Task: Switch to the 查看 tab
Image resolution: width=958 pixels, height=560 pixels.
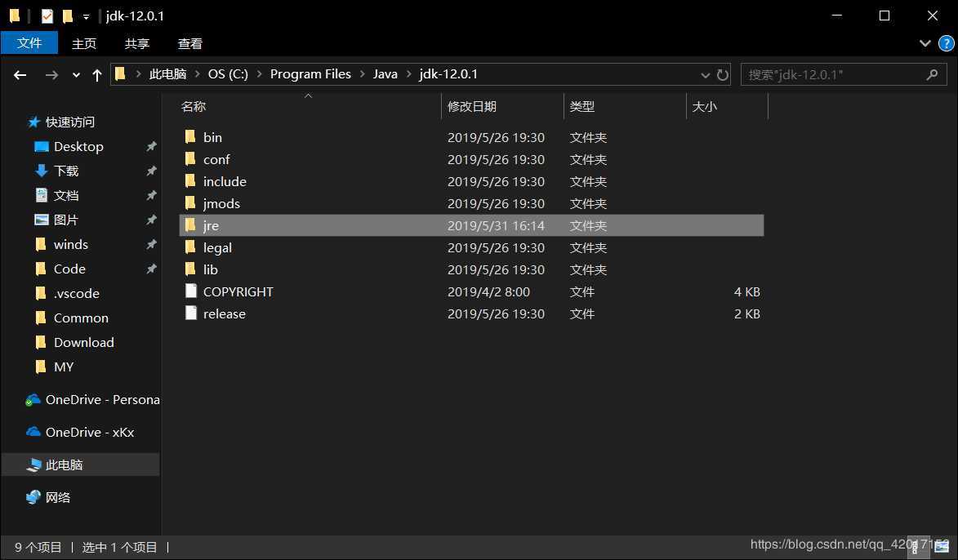Action: [x=189, y=43]
